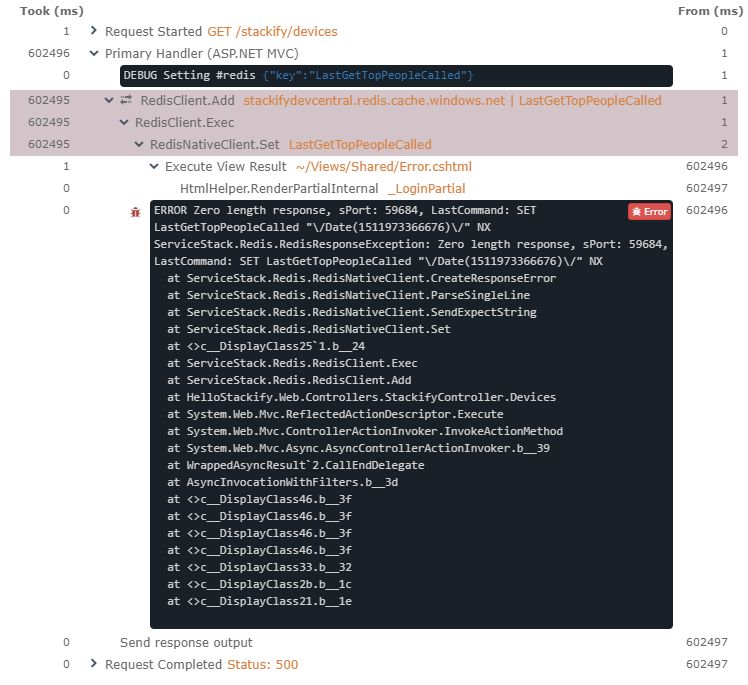
Task: Click the 'ERROR Zero length response' heading line
Action: (x=344, y=210)
